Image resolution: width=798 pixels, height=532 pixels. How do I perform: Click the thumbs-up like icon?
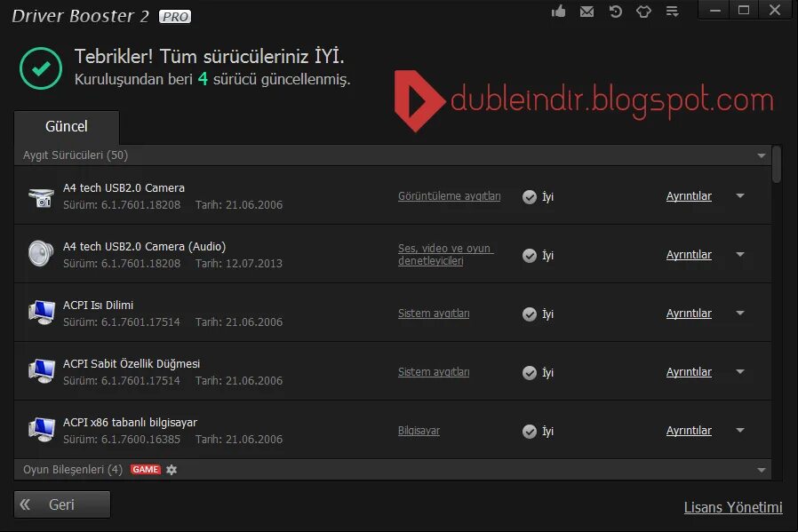[558, 12]
